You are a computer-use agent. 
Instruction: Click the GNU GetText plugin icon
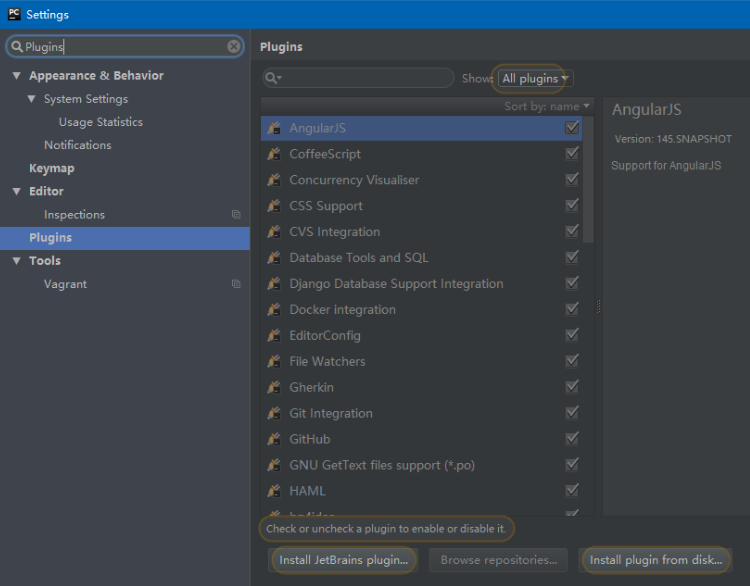pyautogui.click(x=274, y=465)
